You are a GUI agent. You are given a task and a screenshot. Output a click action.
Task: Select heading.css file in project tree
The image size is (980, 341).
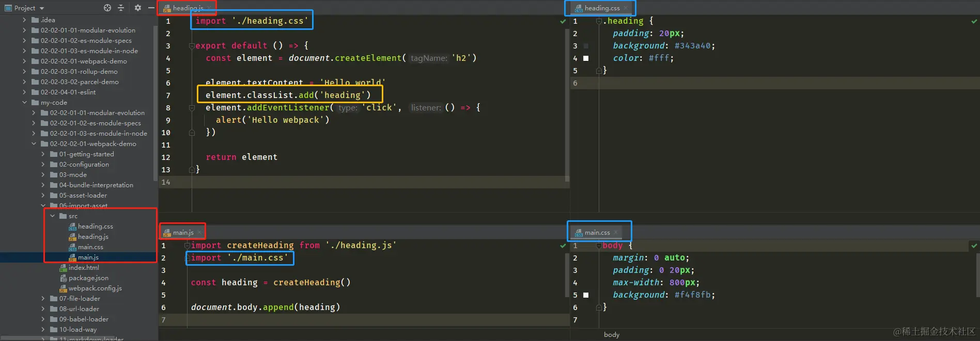click(95, 226)
